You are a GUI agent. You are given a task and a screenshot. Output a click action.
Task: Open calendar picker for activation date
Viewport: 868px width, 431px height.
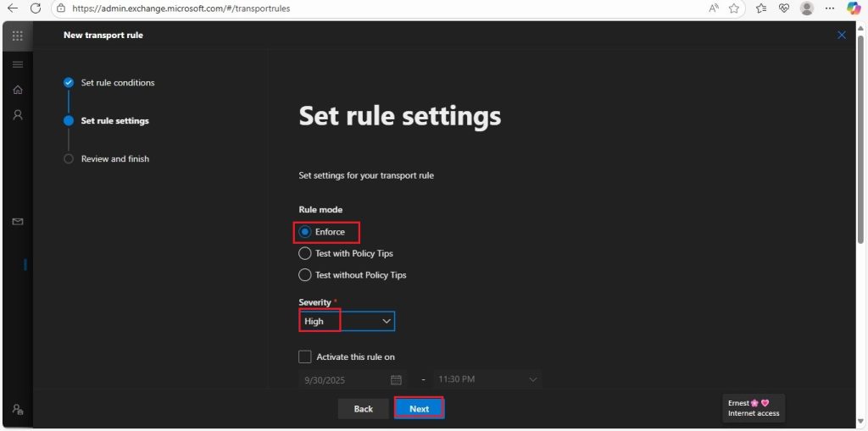tap(396, 379)
